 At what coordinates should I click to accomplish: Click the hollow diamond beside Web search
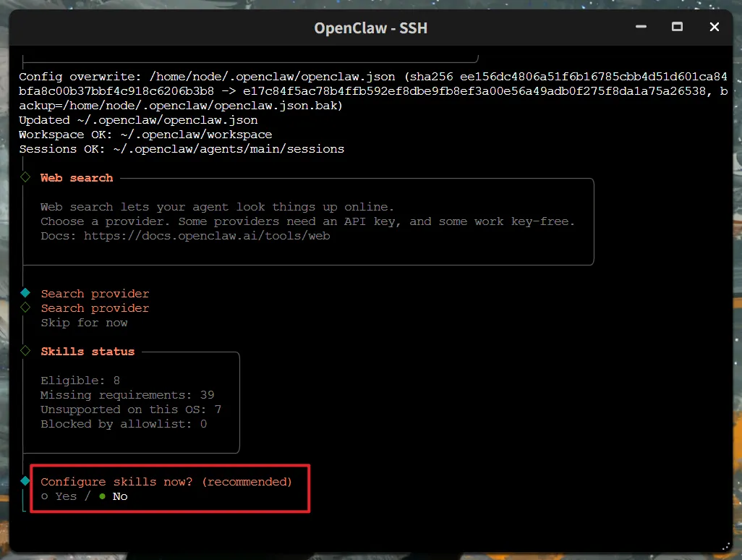click(25, 177)
